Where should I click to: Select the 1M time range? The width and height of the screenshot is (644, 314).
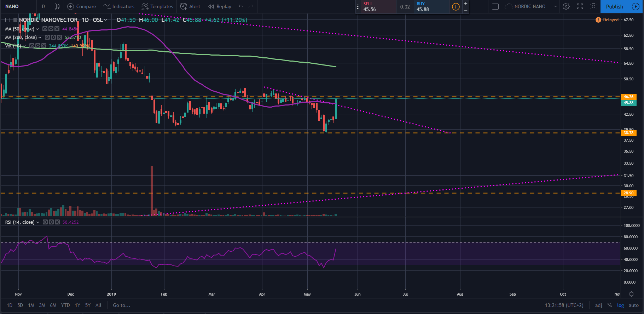[x=31, y=305]
